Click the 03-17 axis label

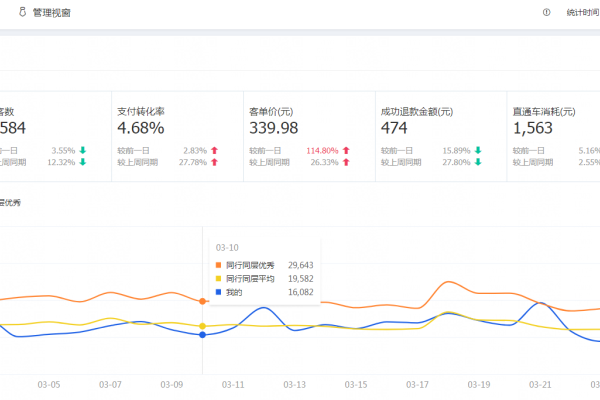tap(417, 385)
